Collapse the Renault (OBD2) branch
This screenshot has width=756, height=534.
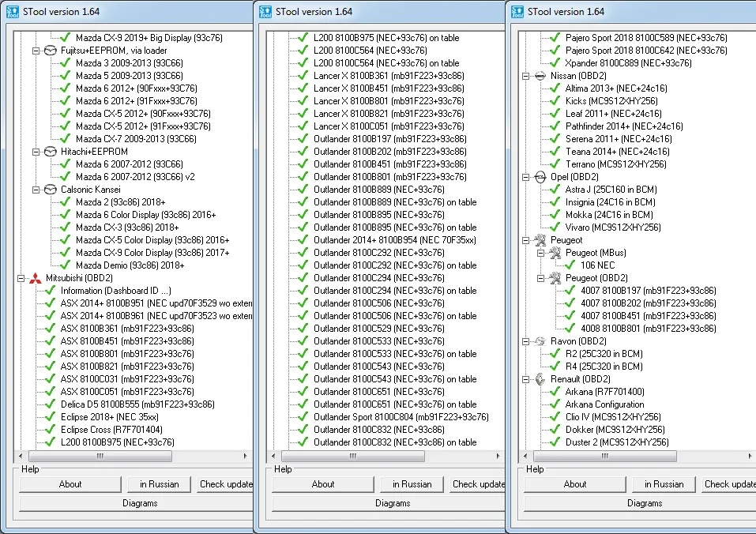[x=525, y=379]
